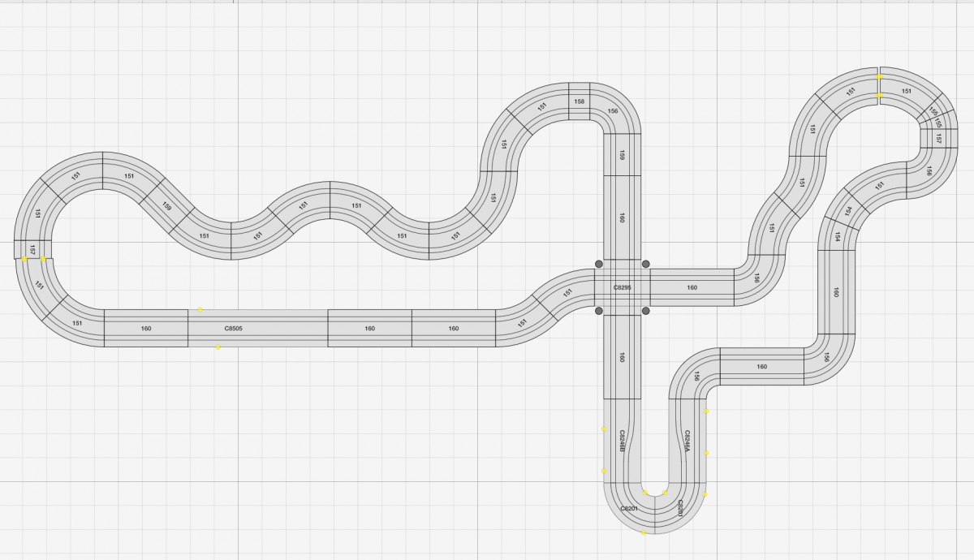Toggle the yellow marker below the C8201 hairpin
974x560 pixels.
[x=643, y=532]
